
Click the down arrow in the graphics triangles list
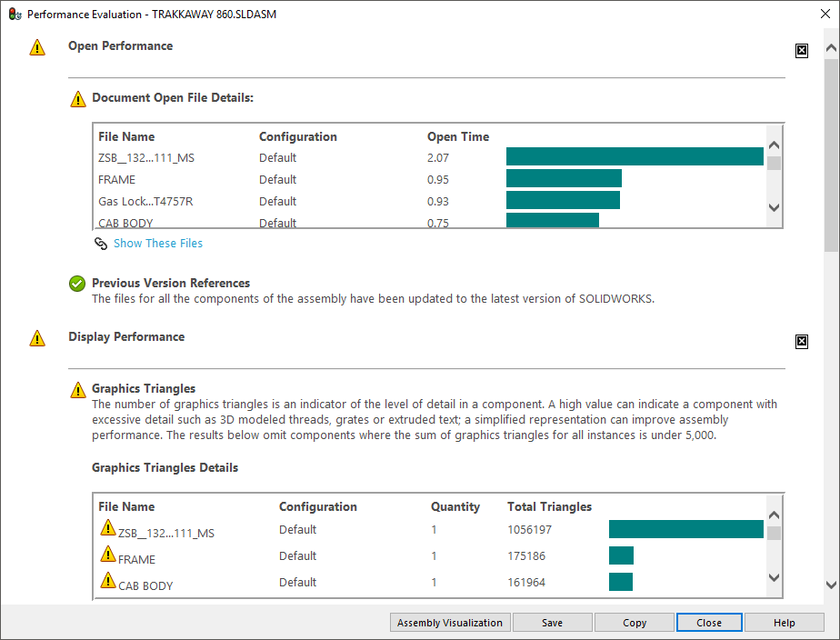pos(774,577)
